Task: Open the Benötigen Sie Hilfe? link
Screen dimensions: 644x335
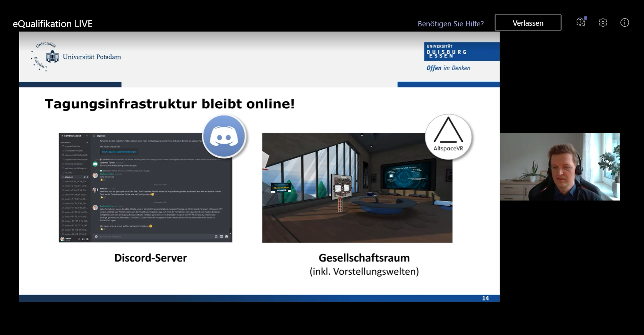Action: [x=450, y=24]
